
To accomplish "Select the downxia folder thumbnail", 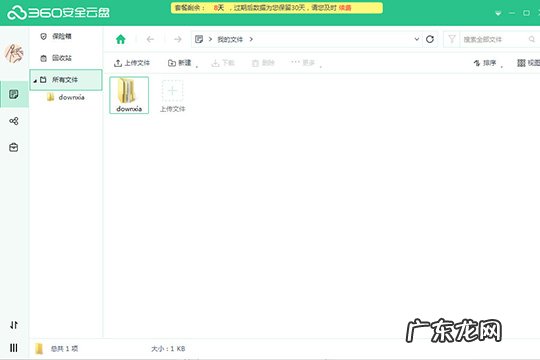I will [129, 95].
